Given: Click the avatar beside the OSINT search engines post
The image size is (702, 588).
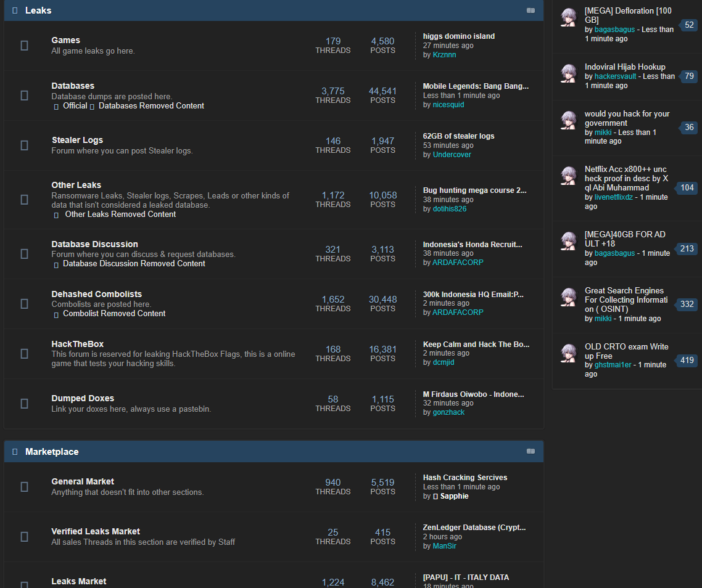Looking at the screenshot, I should (568, 298).
